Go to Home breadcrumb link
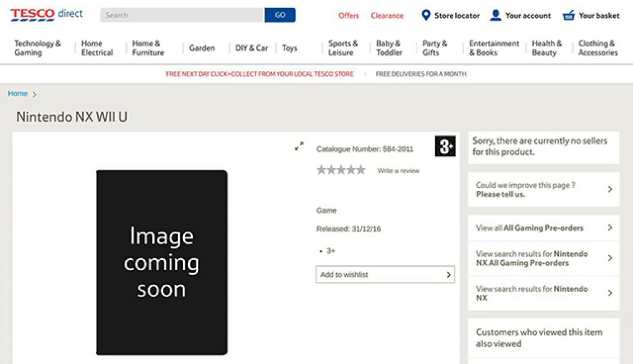This screenshot has width=633, height=364. (x=18, y=93)
